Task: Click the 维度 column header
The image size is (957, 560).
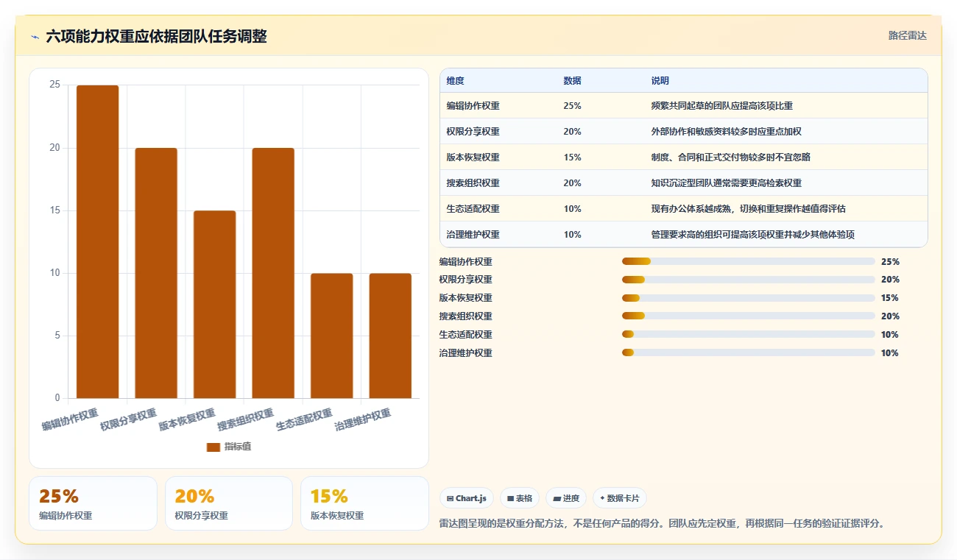Action: [455, 81]
